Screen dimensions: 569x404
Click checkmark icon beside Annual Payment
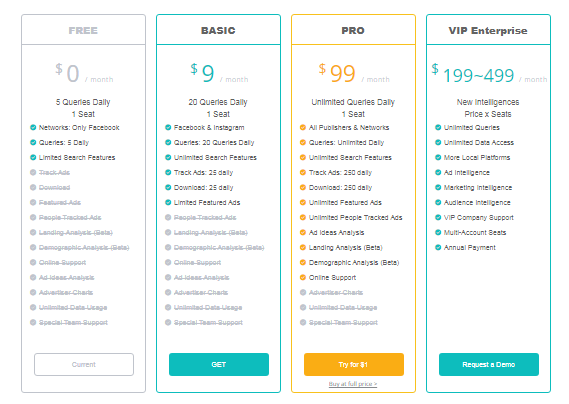438,247
